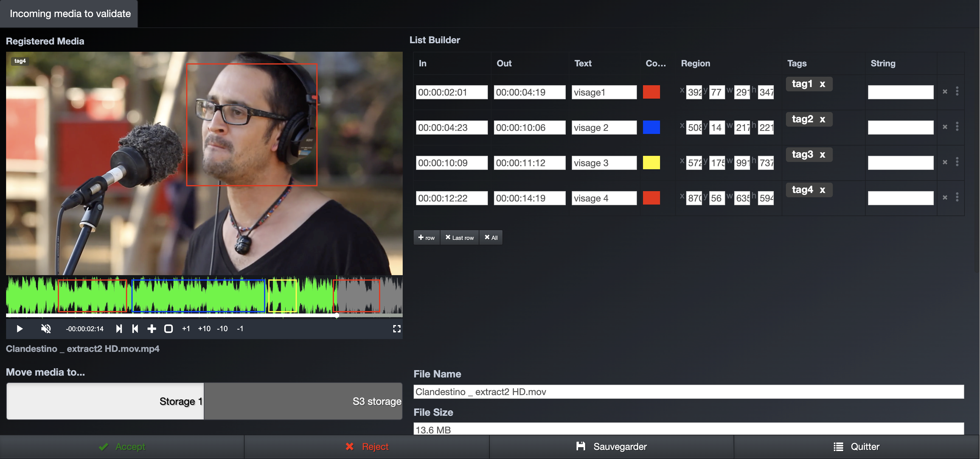Enter fullscreen video mode
Viewport: 980px width, 459px height.
pyautogui.click(x=396, y=328)
